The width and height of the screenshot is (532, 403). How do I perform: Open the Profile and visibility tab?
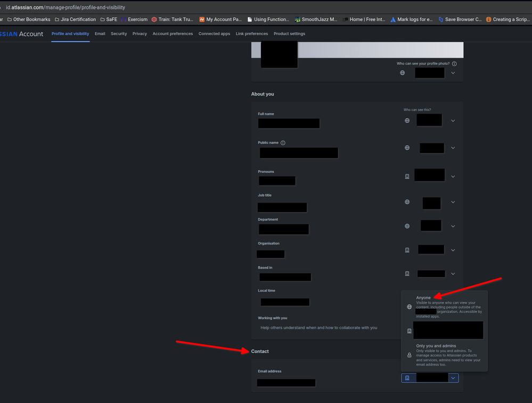pos(70,34)
